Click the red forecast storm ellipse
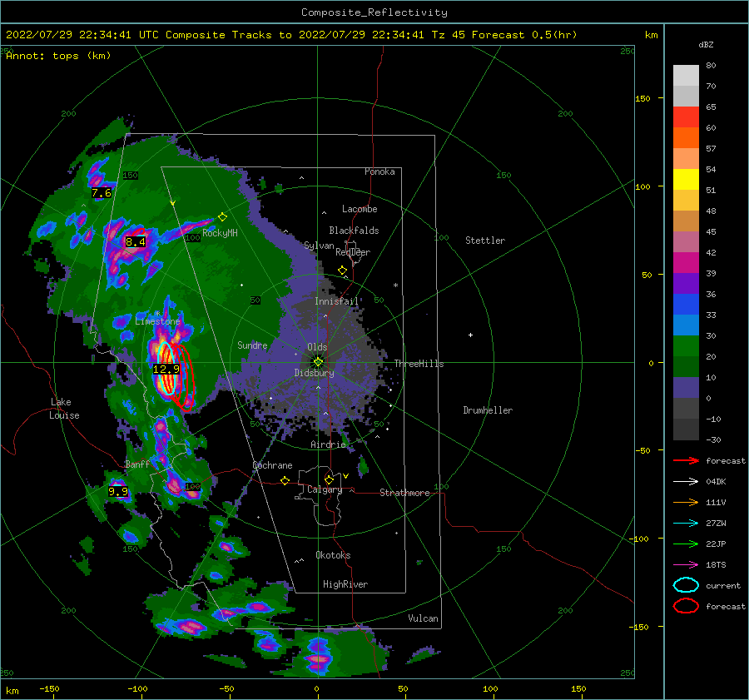749x700 pixels. [x=183, y=378]
